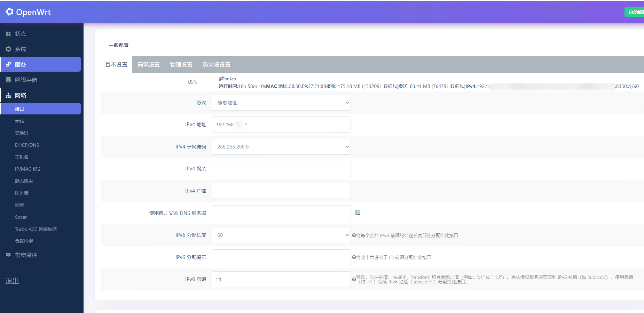Select 防火墙 in the network submenu
The height and width of the screenshot is (313, 644).
22,193
